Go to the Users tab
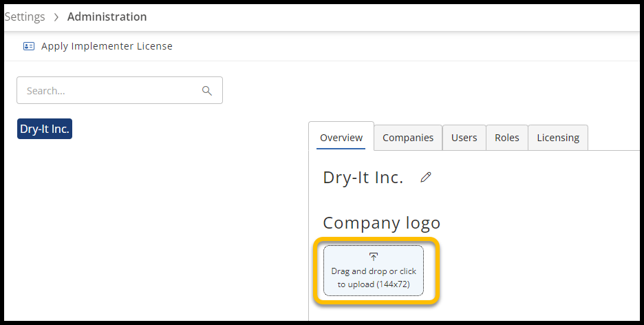 (464, 138)
